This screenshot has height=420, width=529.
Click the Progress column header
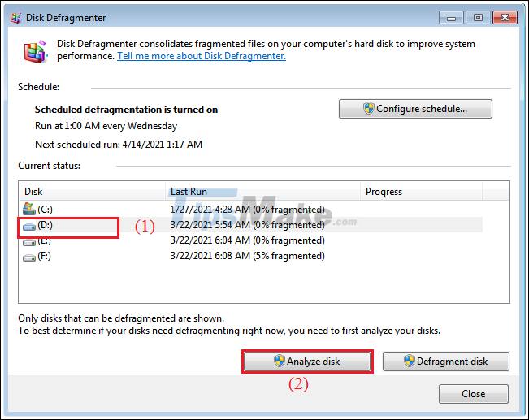click(422, 192)
